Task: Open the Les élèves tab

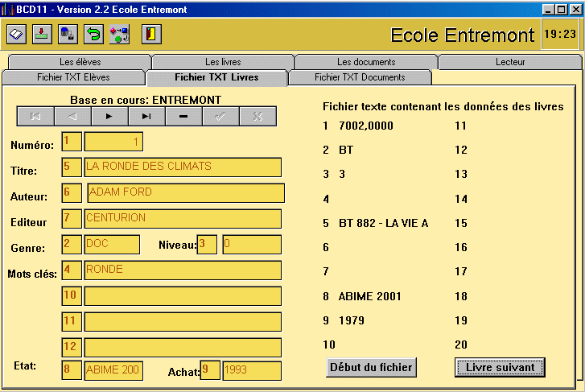Action: tap(80, 62)
